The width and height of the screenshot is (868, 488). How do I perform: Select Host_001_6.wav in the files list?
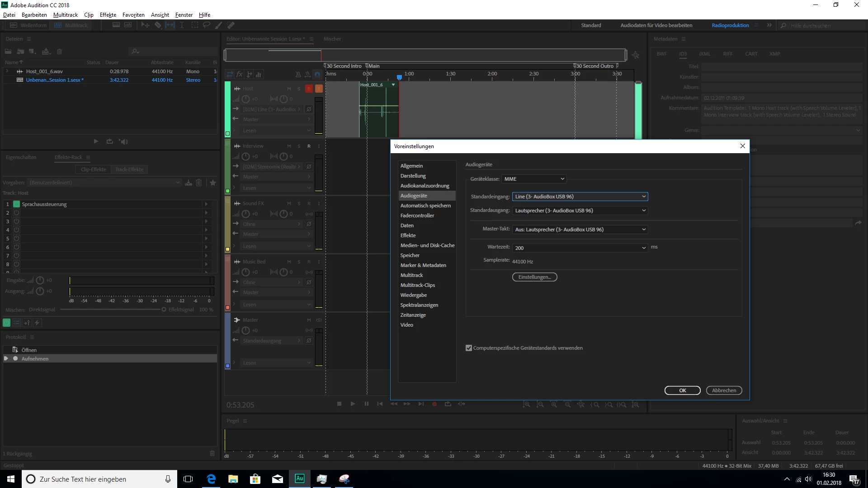coord(44,71)
